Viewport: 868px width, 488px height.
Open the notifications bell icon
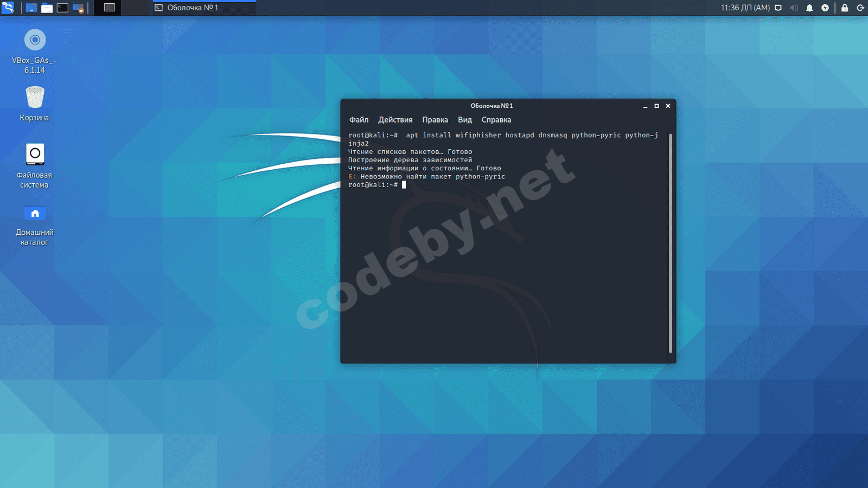(809, 8)
